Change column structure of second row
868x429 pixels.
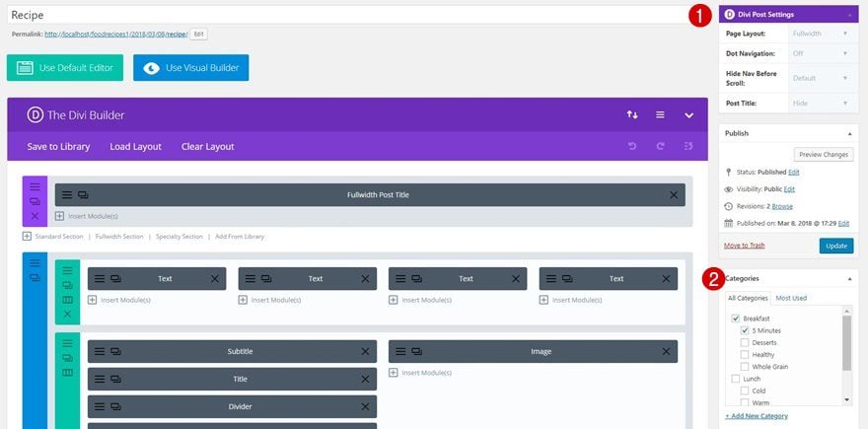67,373
